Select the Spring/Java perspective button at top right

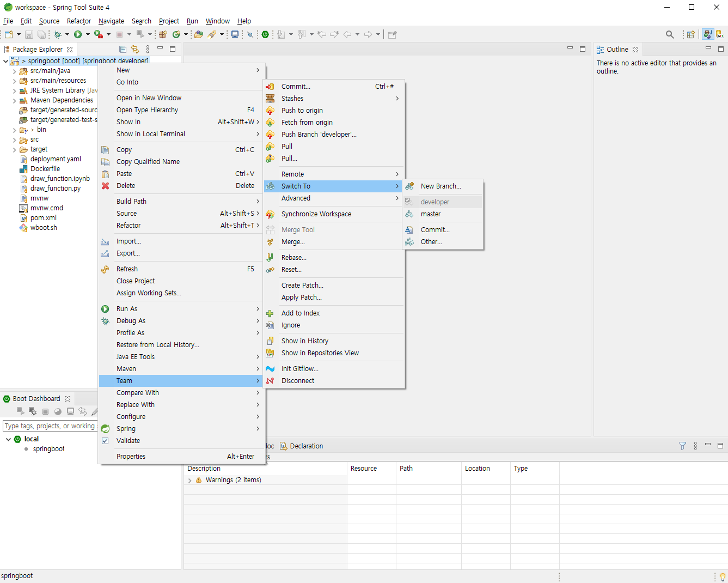[707, 34]
